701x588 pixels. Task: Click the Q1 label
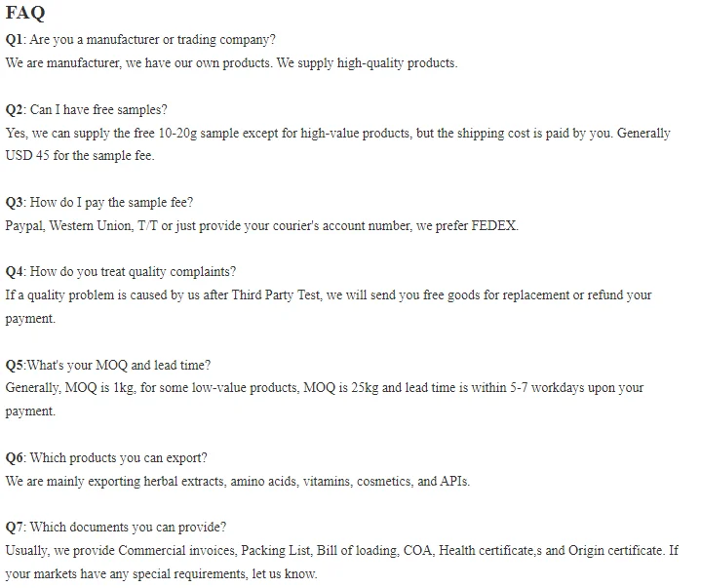(x=14, y=40)
